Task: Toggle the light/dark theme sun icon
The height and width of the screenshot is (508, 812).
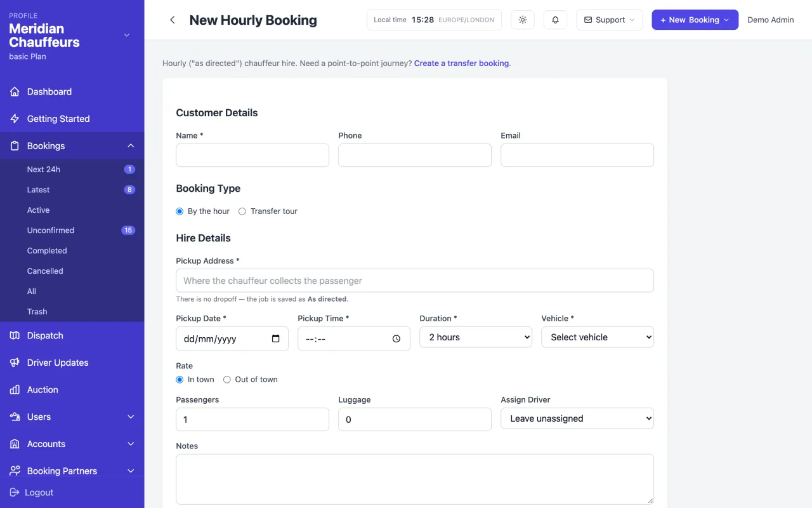Action: click(523, 20)
